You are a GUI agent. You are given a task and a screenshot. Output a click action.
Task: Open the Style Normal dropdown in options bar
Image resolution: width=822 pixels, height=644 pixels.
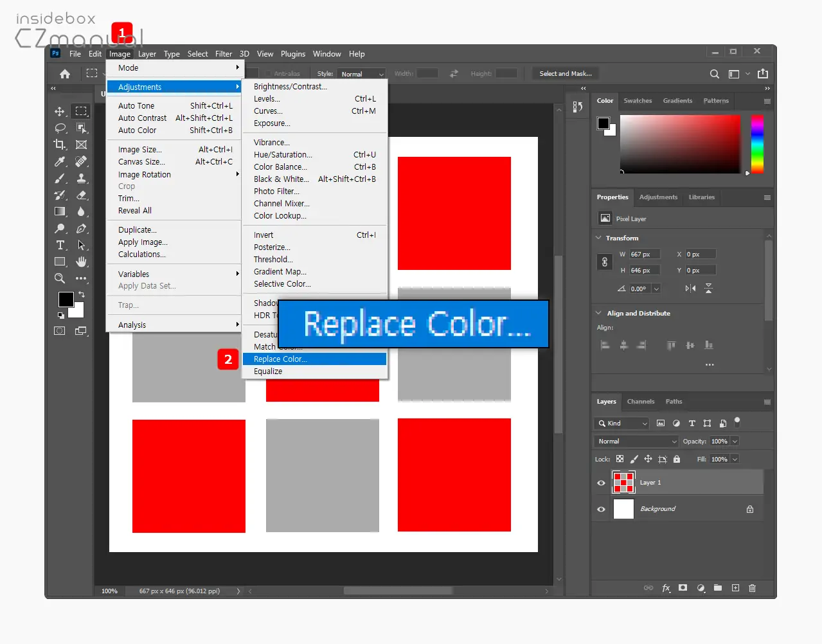click(362, 74)
